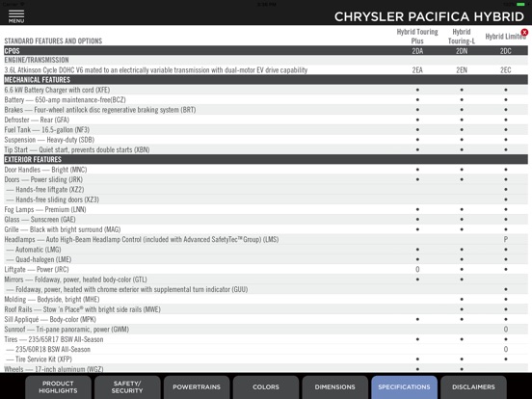The image size is (532, 399).
Task: Click the O option marker in Sunroof row
Action: tap(506, 329)
